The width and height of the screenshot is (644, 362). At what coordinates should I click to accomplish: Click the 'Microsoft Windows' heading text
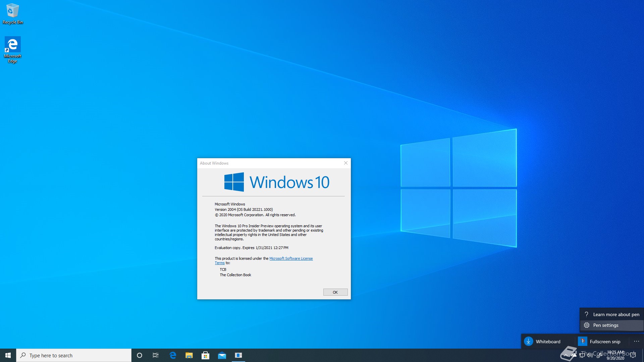tap(230, 204)
